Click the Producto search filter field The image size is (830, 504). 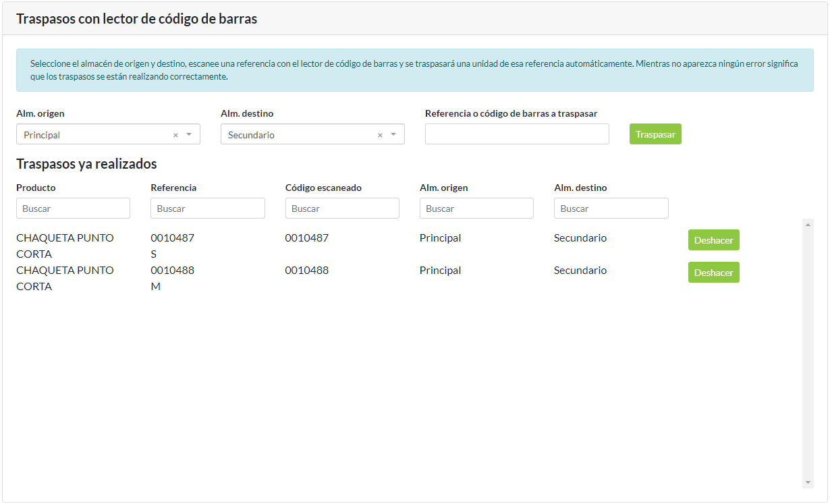73,208
